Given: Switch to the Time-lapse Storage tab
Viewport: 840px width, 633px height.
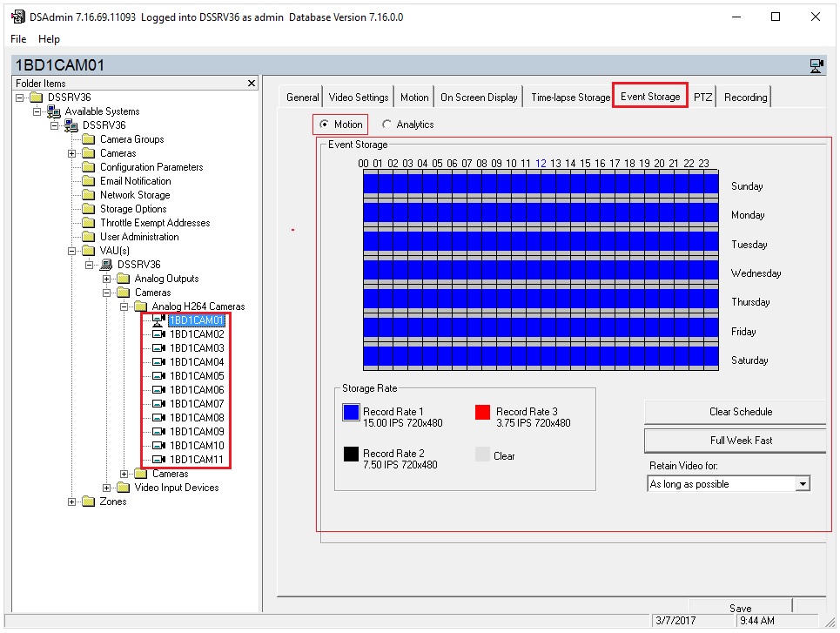Looking at the screenshot, I should [569, 96].
